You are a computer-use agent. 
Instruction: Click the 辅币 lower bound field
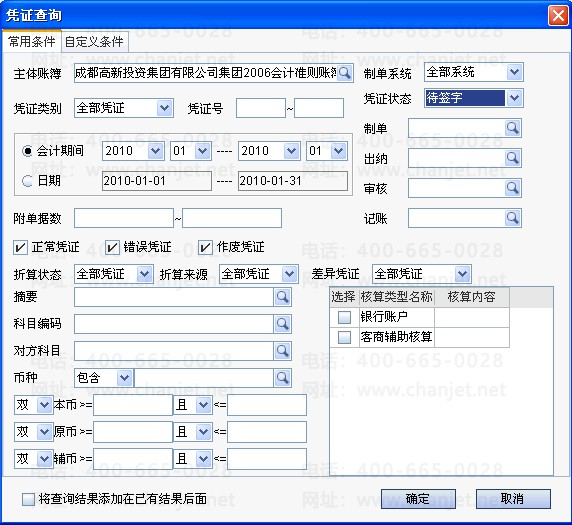(x=133, y=459)
